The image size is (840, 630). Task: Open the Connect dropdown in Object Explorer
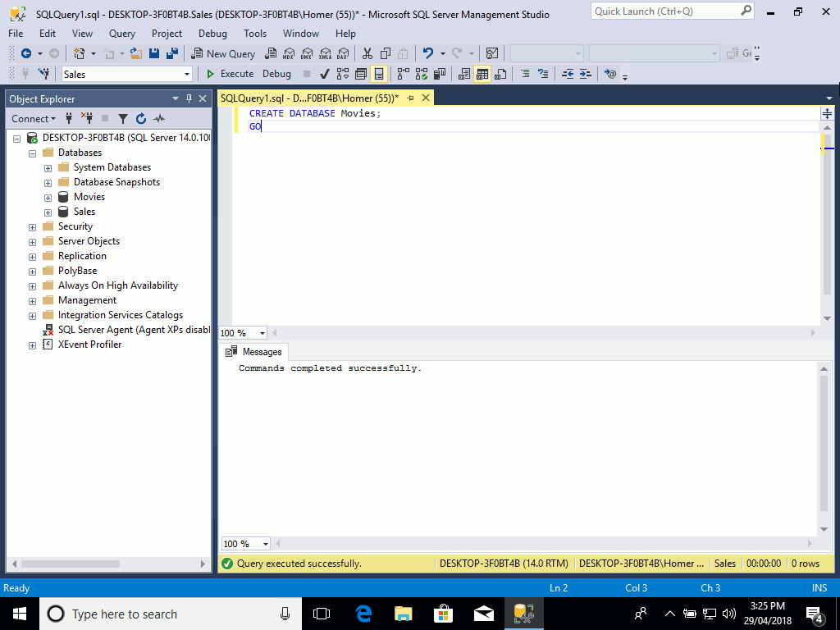34,118
